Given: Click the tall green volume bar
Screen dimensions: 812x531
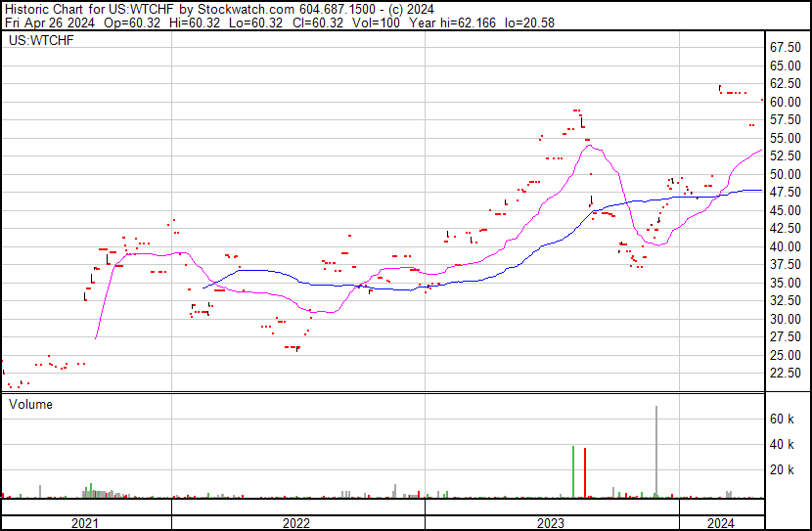Looking at the screenshot, I should pos(573,471).
